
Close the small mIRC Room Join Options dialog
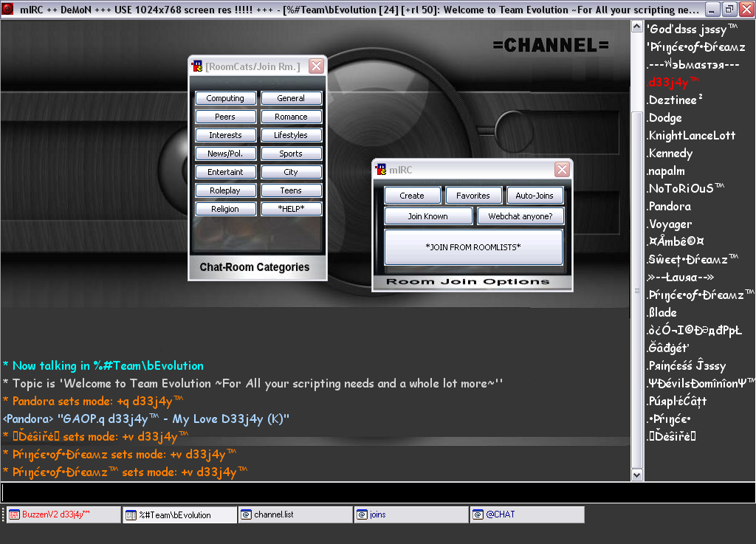pos(562,169)
